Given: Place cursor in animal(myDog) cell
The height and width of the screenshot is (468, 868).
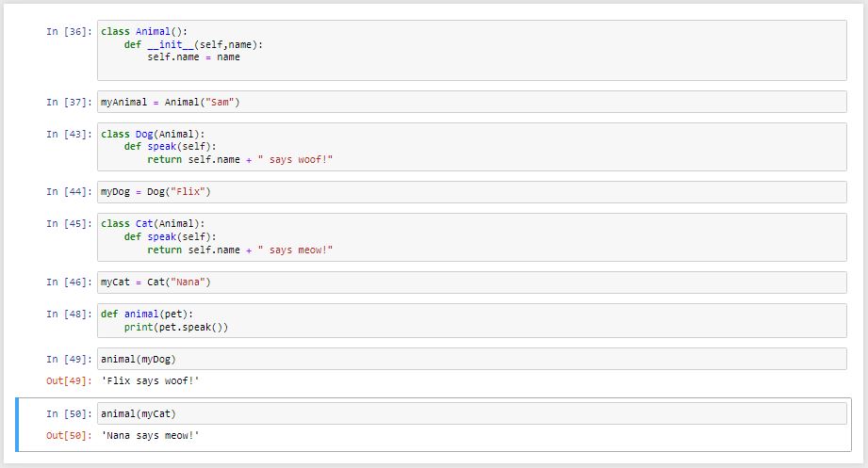Looking at the screenshot, I should [x=471, y=359].
